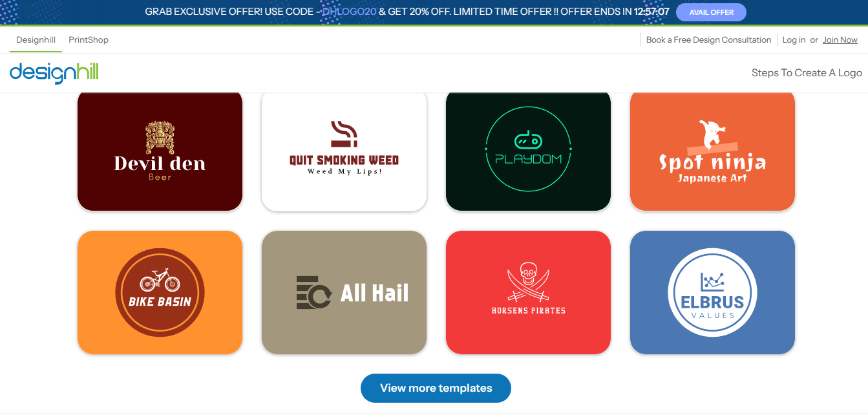Viewport: 868px width, 415px height.
Task: Click the bicycle icon in Bike Basin logo
Action: 160,280
